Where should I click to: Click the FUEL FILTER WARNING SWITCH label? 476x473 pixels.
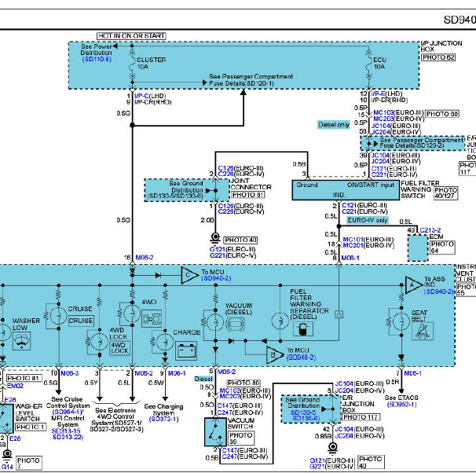(x=420, y=189)
